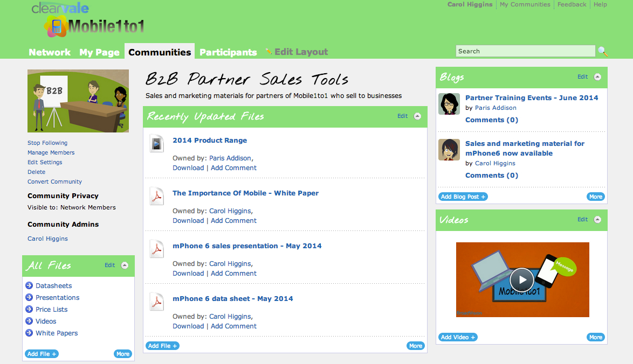Viewport: 633px width, 364px height.
Task: Click Paris Addison author link in Blogs
Action: 496,108
